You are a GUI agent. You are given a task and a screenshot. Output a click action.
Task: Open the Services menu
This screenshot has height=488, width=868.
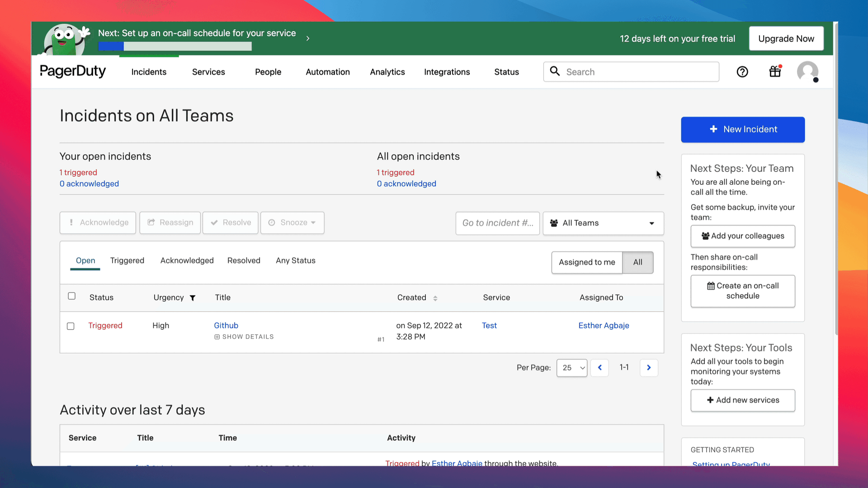click(208, 72)
